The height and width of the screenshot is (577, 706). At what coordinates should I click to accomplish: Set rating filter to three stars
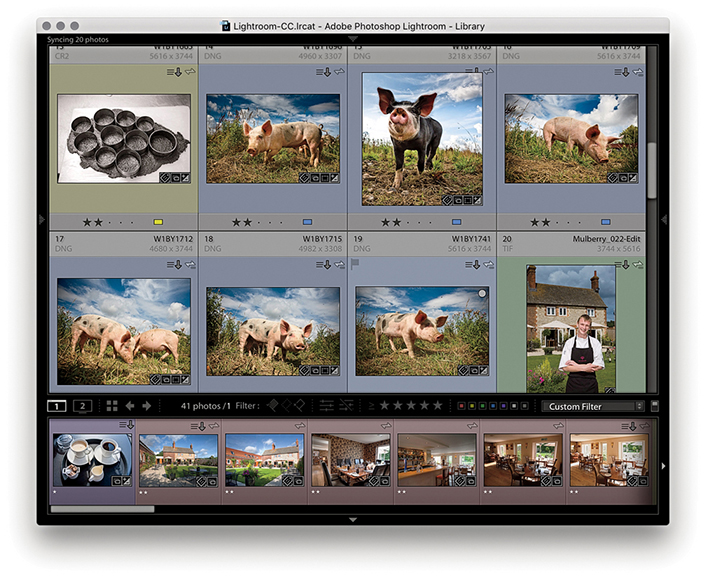point(411,406)
